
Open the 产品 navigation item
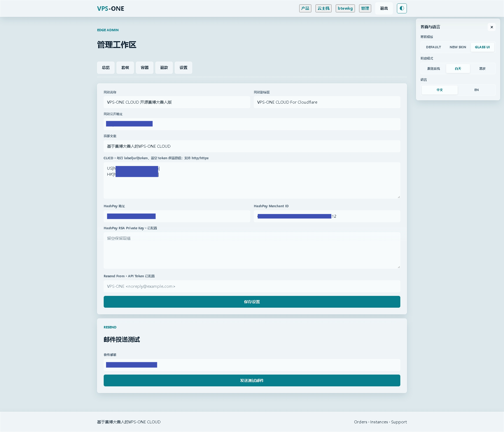pos(305,8)
